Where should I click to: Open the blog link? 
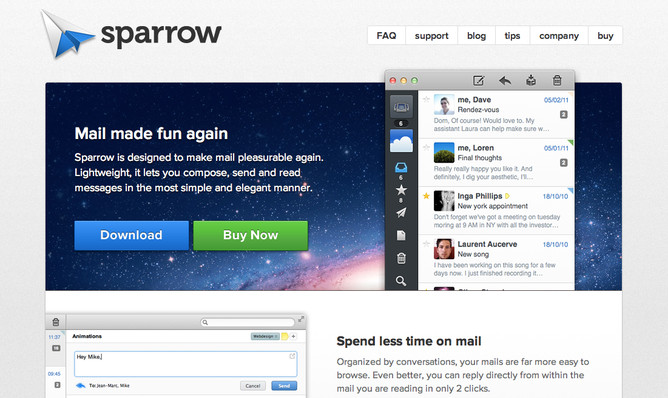(476, 35)
